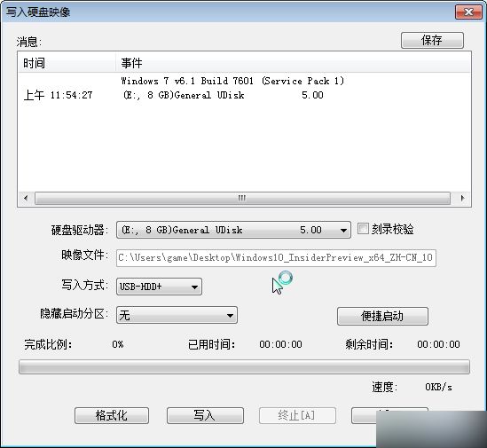Click the horizontal scrollbar thumb in the message list
Image resolution: width=487 pixels, height=448 pixels.
click(x=242, y=198)
